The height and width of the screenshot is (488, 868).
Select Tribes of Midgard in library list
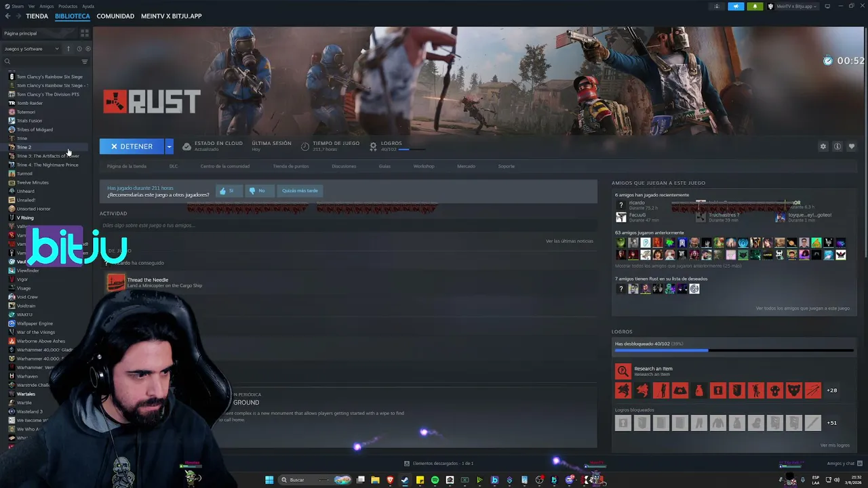pos(35,129)
